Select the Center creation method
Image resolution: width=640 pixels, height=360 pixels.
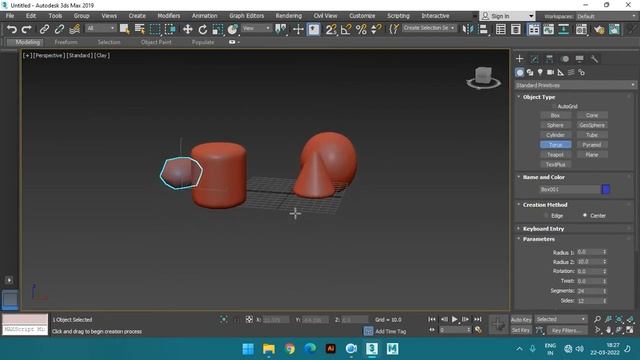(584, 215)
